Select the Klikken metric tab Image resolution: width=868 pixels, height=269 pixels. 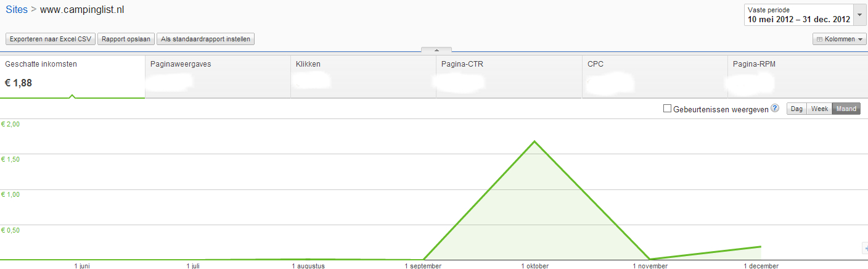(363, 77)
